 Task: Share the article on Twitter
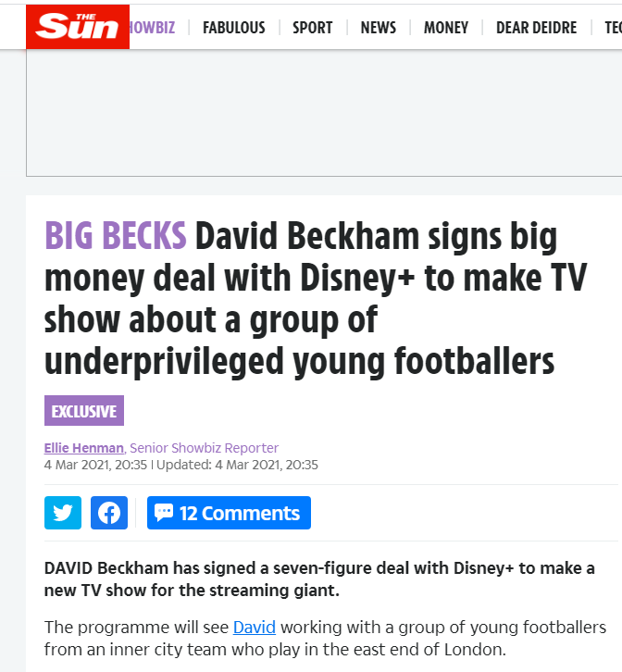(63, 513)
